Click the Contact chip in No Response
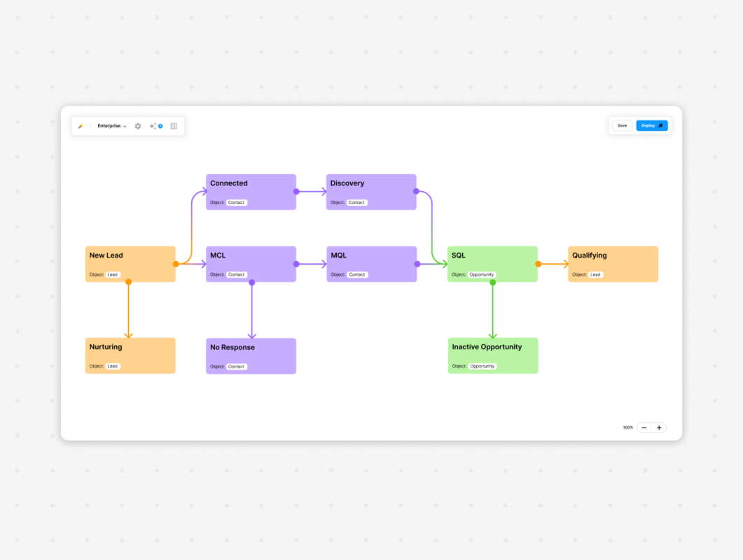 (236, 367)
